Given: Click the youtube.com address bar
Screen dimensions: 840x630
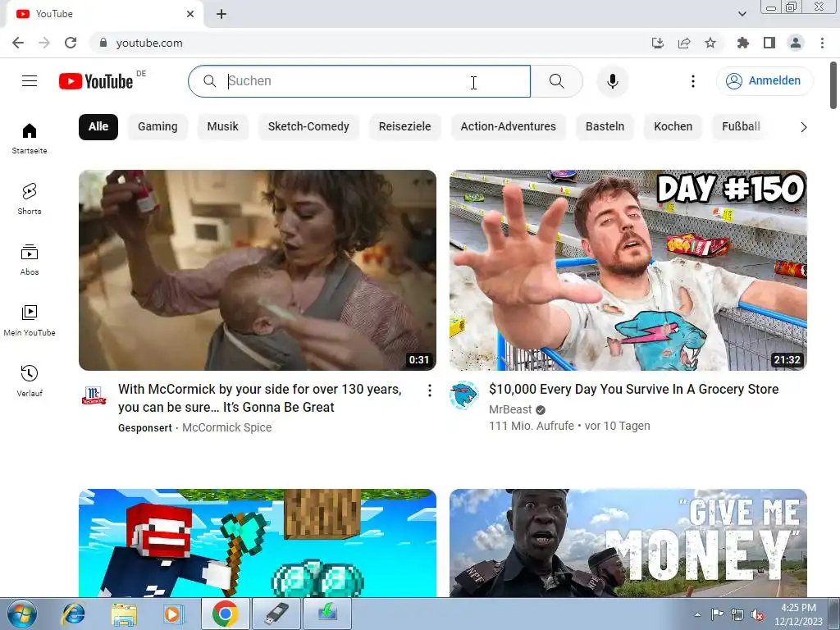Looking at the screenshot, I should tap(370, 43).
